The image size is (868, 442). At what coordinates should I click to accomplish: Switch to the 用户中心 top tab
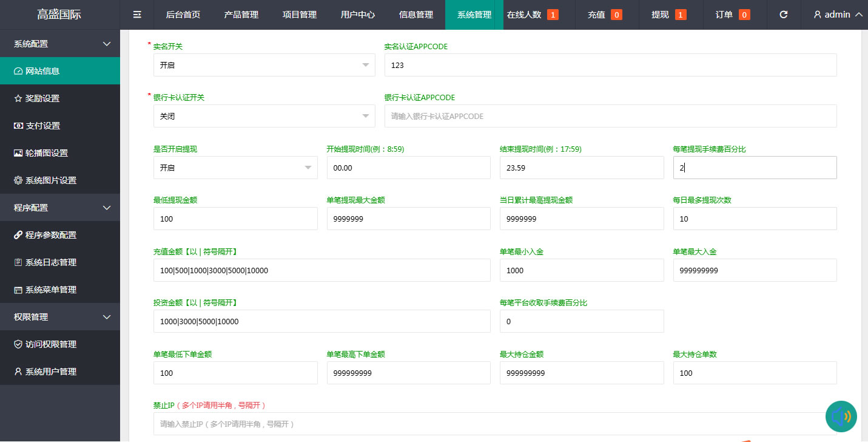(x=357, y=15)
